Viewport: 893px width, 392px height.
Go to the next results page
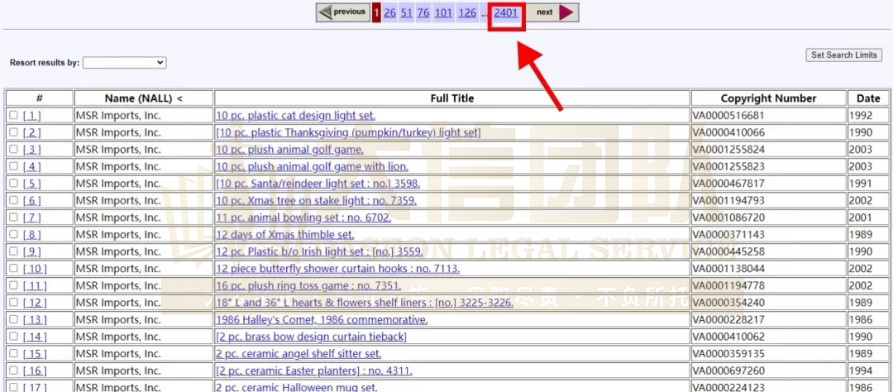pos(552,13)
